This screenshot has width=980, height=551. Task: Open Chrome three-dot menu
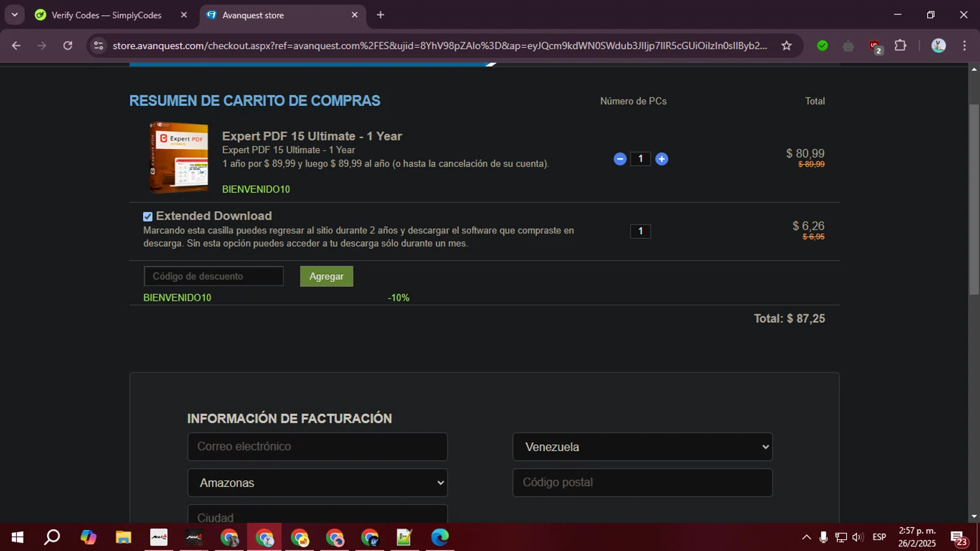(x=964, y=46)
